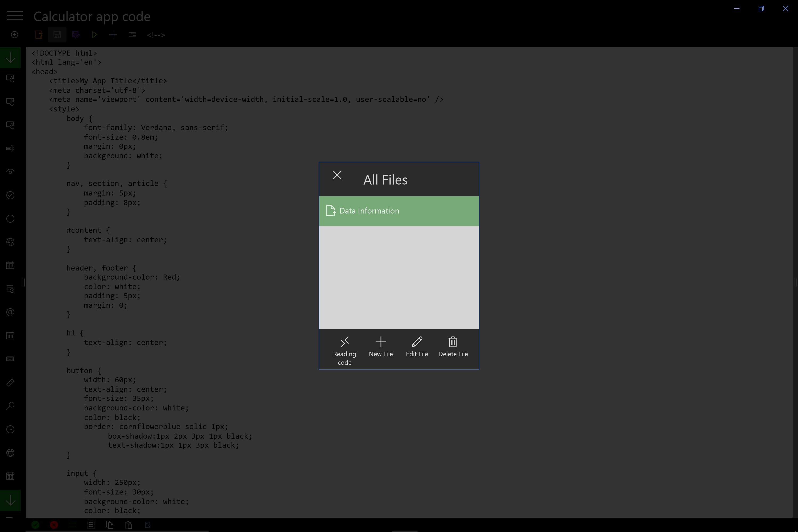Open Save As using the purple floppy icon
The width and height of the screenshot is (798, 532).
76,34
